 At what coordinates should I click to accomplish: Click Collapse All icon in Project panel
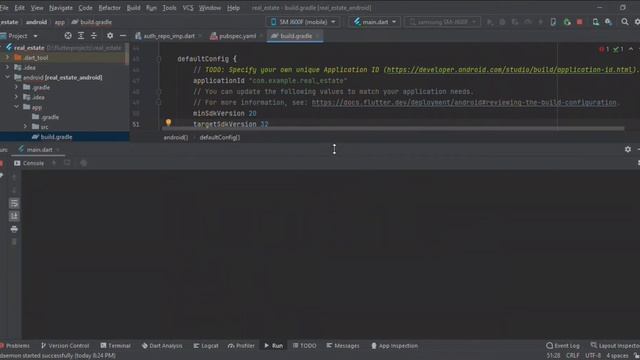coord(93,36)
